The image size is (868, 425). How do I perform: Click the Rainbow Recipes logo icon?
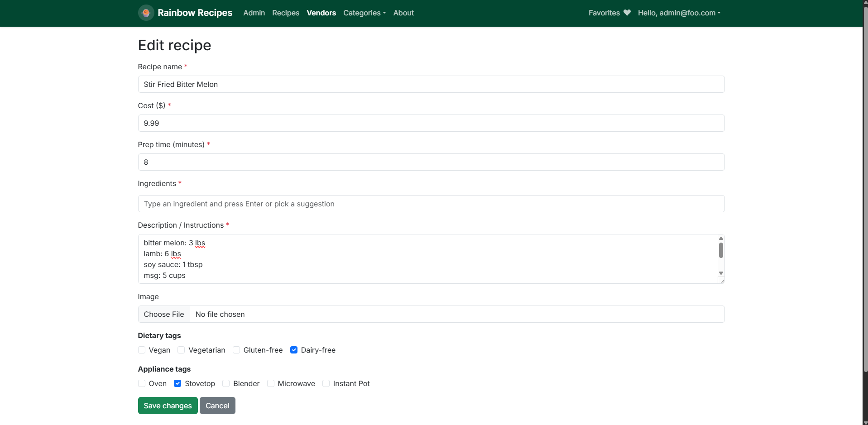click(x=146, y=13)
